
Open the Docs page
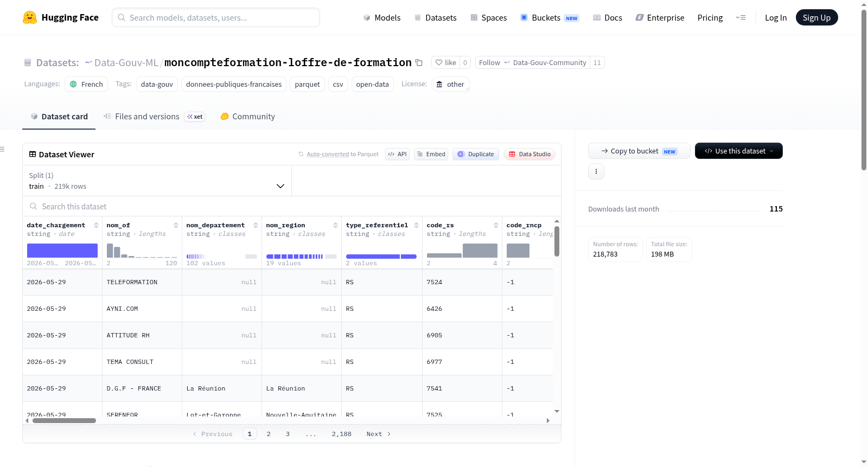[x=608, y=18]
